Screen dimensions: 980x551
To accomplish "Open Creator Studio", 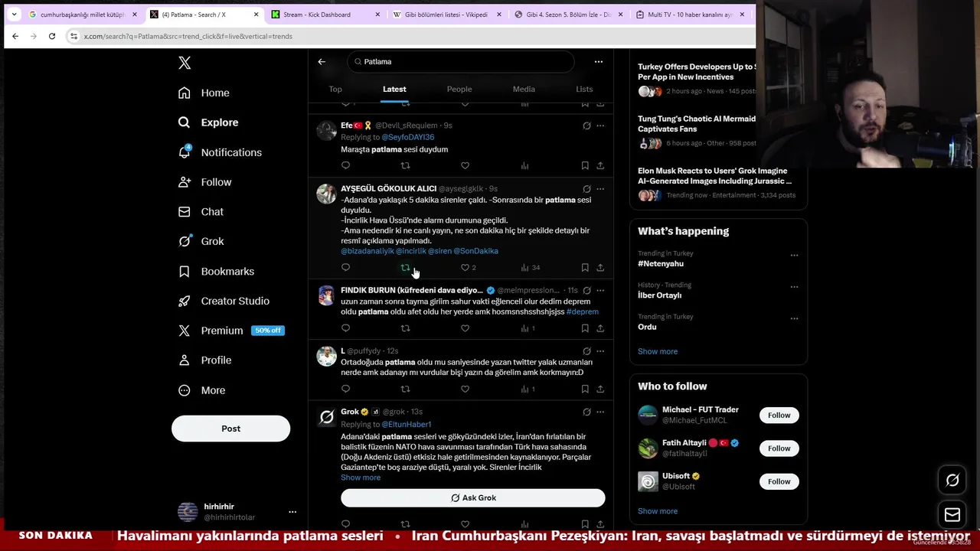I will 224,301.
